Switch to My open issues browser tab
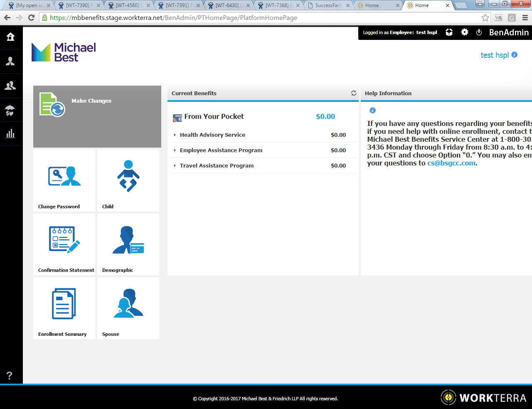This screenshot has height=409, width=532. click(29, 5)
